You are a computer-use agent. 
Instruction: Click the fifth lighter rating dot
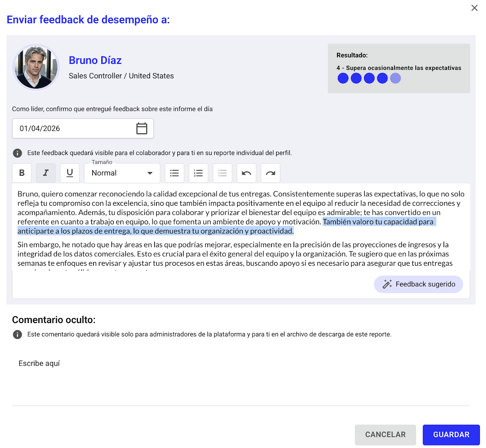395,78
